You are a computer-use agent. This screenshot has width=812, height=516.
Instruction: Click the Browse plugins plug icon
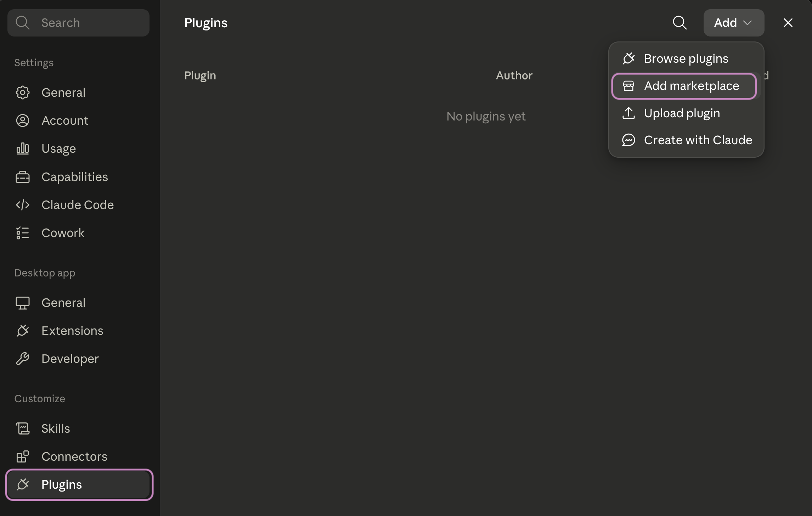[x=628, y=58]
